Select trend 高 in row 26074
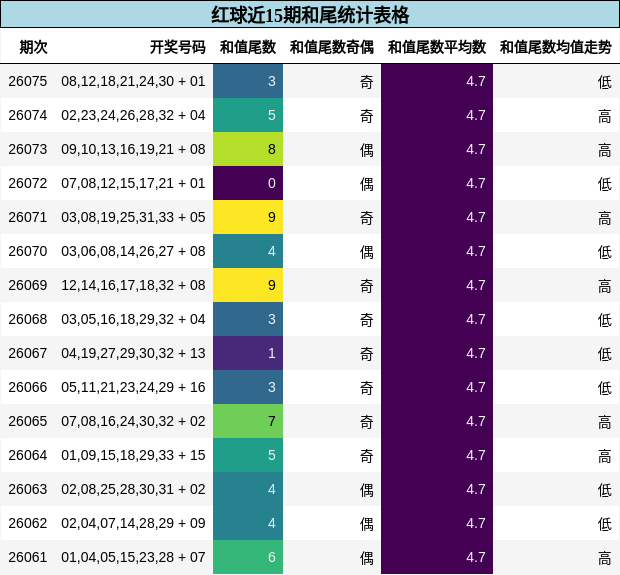 tap(605, 116)
